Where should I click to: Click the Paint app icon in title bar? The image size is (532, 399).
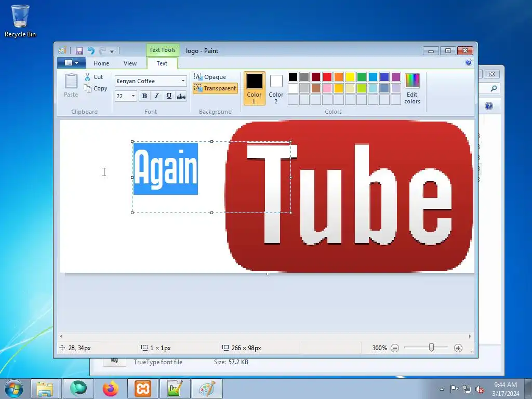pyautogui.click(x=62, y=51)
